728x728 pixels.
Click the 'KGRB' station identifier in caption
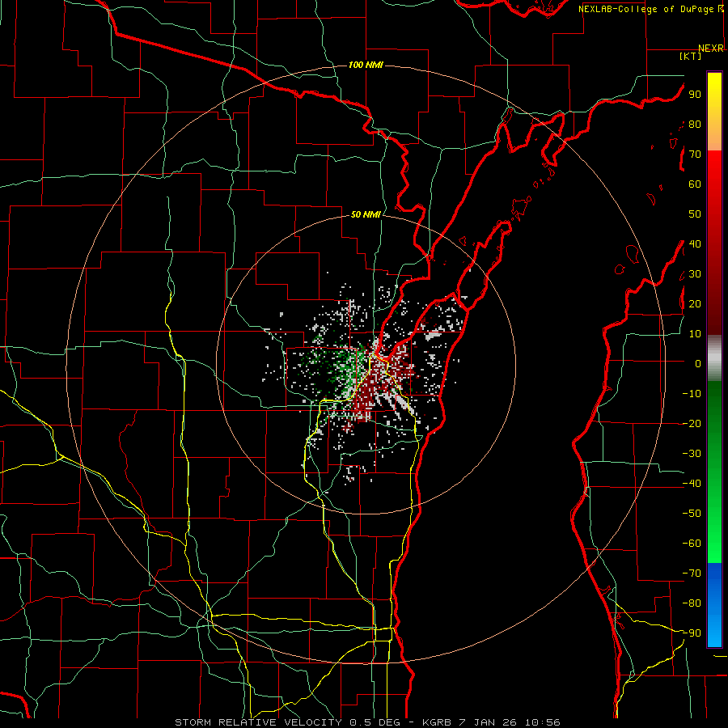pyautogui.click(x=437, y=722)
